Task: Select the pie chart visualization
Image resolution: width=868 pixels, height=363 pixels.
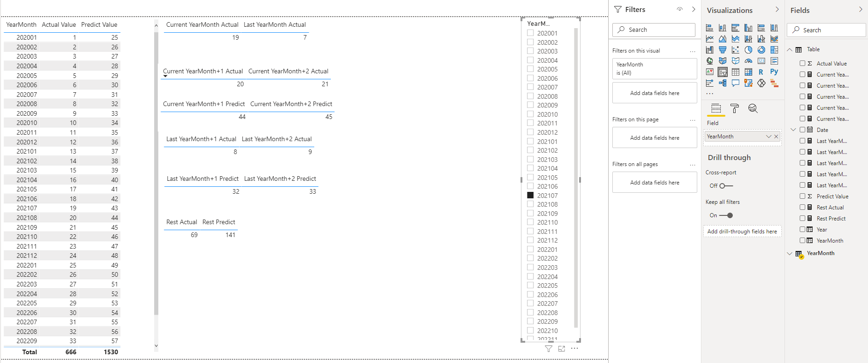Action: tap(748, 50)
